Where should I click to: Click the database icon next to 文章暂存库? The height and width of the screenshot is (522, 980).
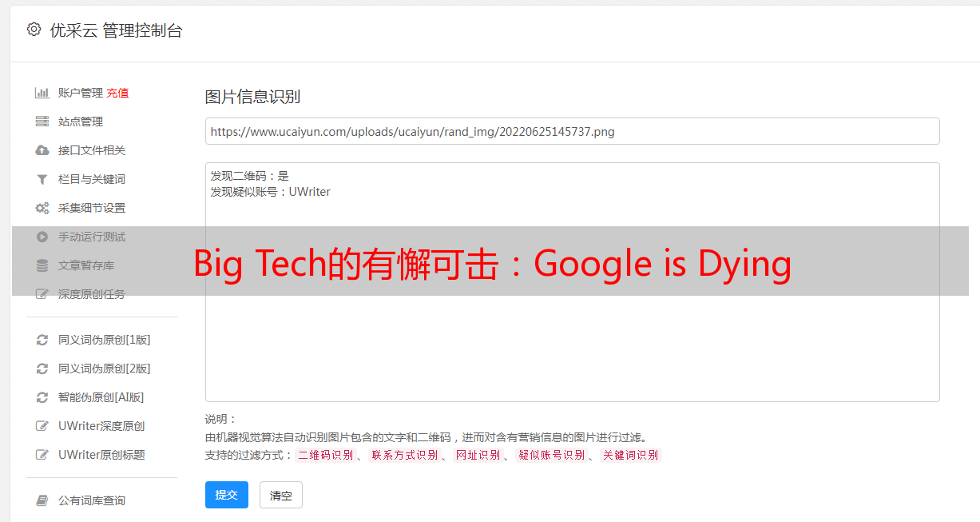42,265
